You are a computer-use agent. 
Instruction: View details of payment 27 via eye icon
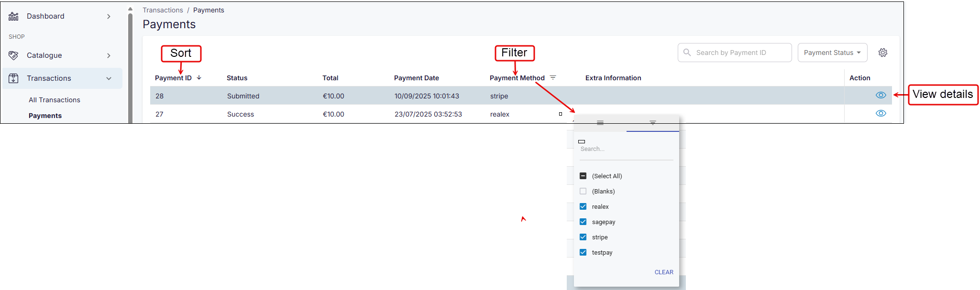pyautogui.click(x=881, y=113)
